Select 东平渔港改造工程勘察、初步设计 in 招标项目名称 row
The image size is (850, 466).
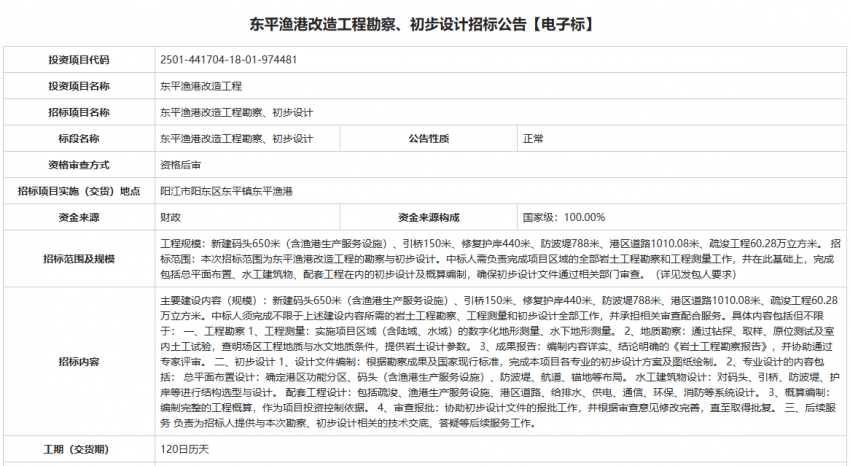[236, 113]
